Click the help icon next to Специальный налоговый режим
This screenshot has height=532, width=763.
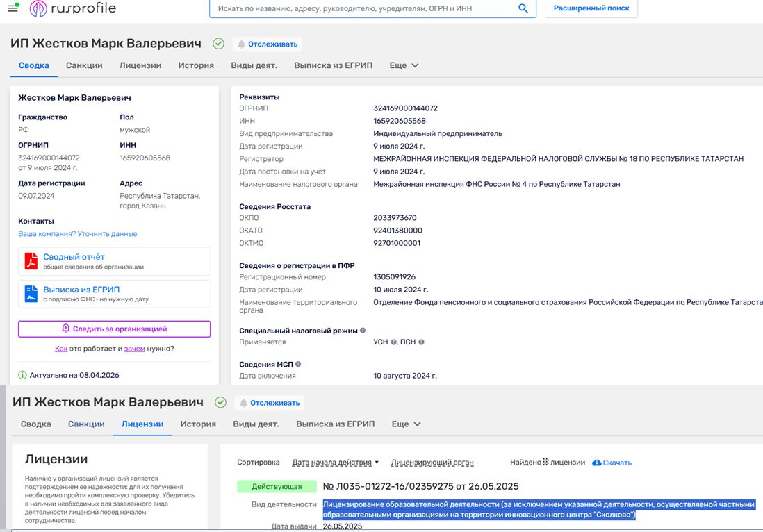tap(363, 331)
